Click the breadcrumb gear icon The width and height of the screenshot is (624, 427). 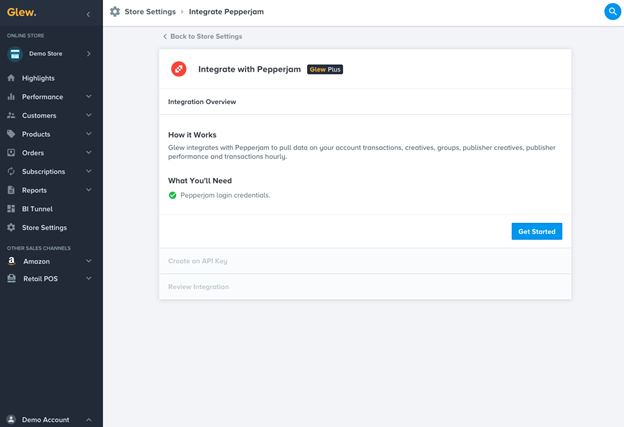pyautogui.click(x=115, y=12)
